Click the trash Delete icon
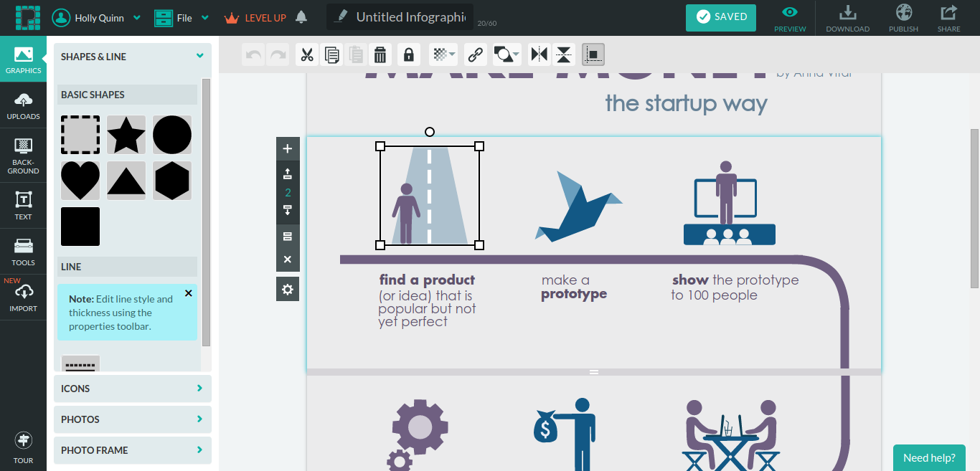 tap(380, 54)
